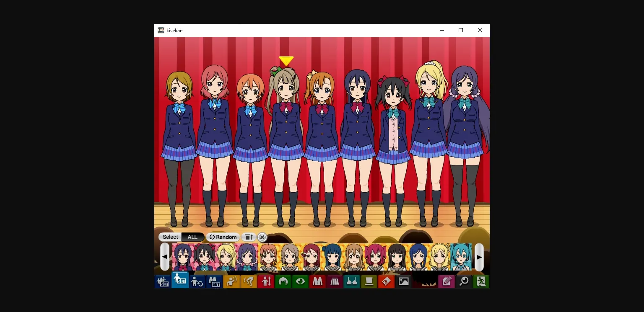The image size is (644, 312).
Task: Select the hair editing tool
Action: [x=283, y=281]
